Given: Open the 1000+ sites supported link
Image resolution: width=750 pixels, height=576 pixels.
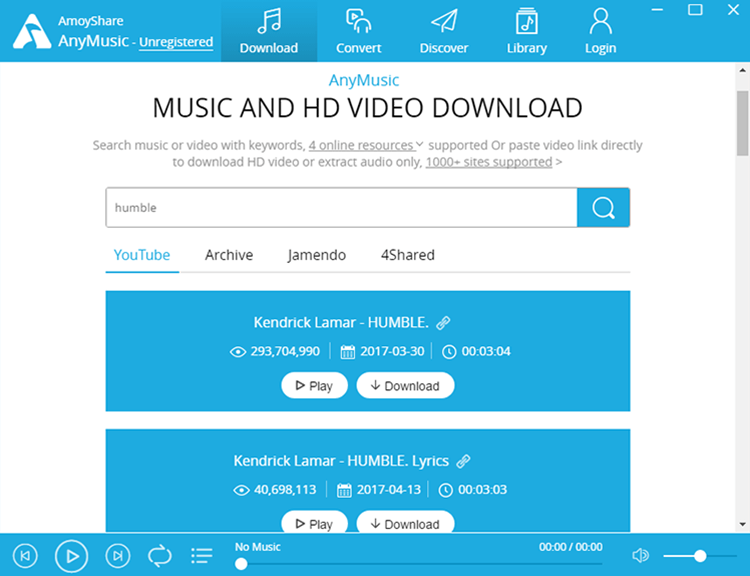Looking at the screenshot, I should click(x=489, y=162).
